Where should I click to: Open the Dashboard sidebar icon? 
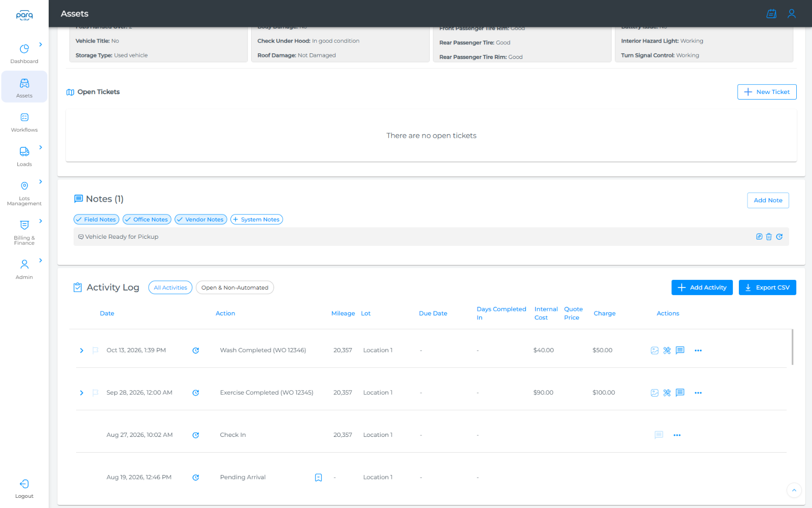click(24, 49)
